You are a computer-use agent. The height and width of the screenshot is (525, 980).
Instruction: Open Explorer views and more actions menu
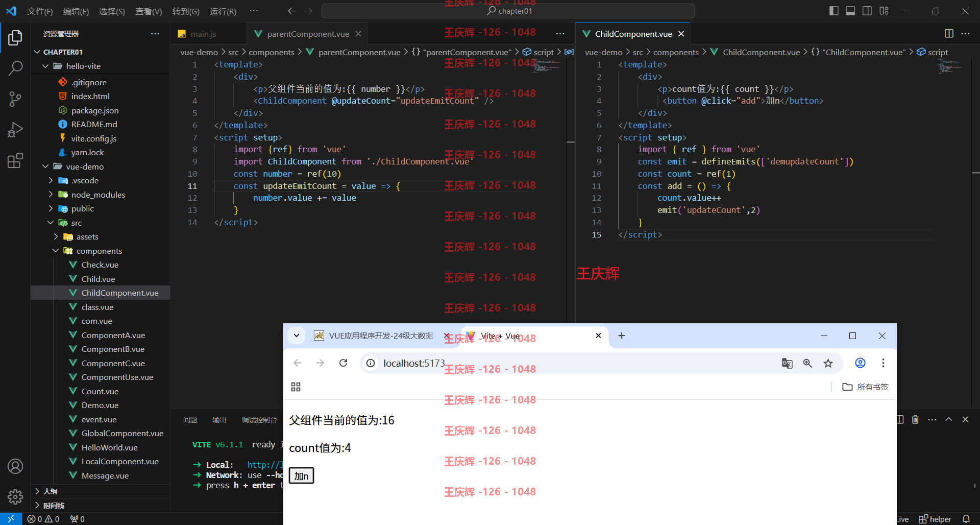(155, 33)
